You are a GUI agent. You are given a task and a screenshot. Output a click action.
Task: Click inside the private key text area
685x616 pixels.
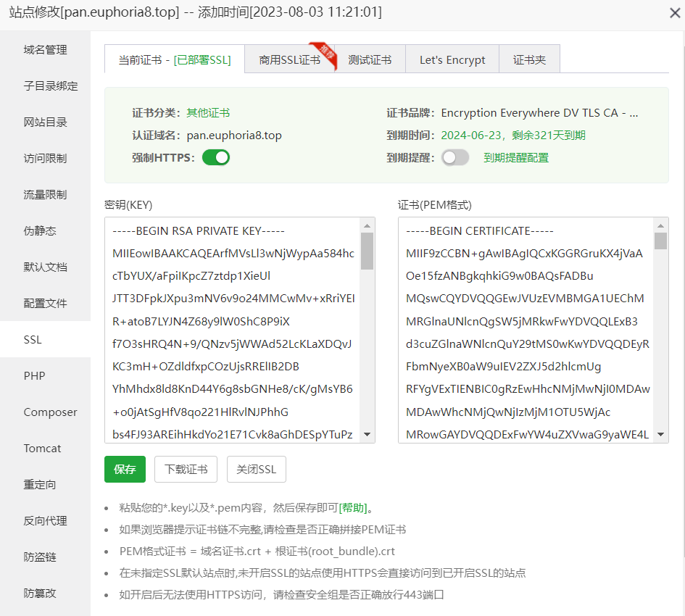tap(232, 330)
